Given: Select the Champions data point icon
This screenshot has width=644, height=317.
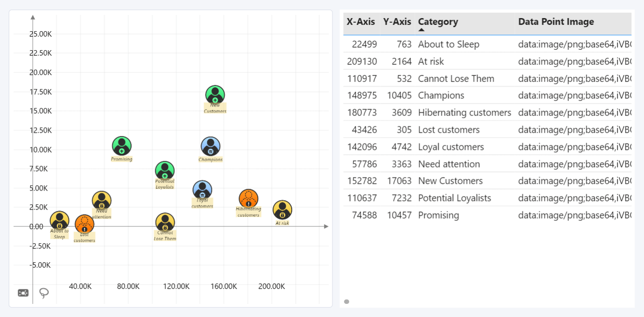Looking at the screenshot, I should [x=211, y=146].
